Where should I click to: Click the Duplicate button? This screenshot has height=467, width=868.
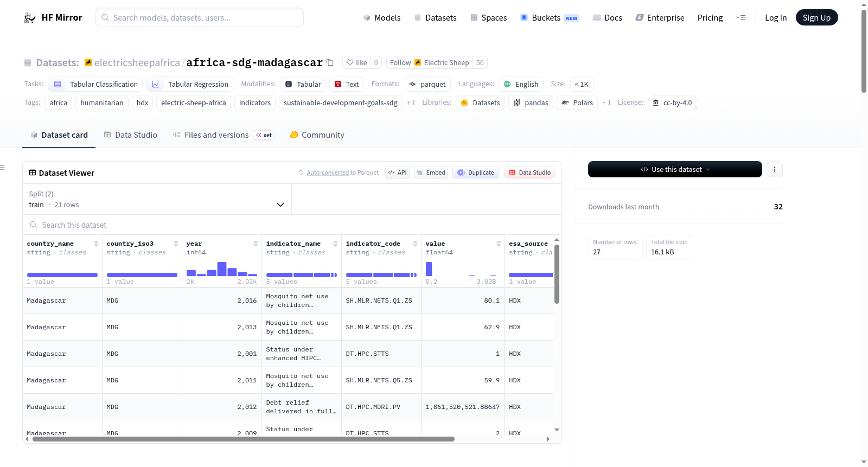(476, 172)
